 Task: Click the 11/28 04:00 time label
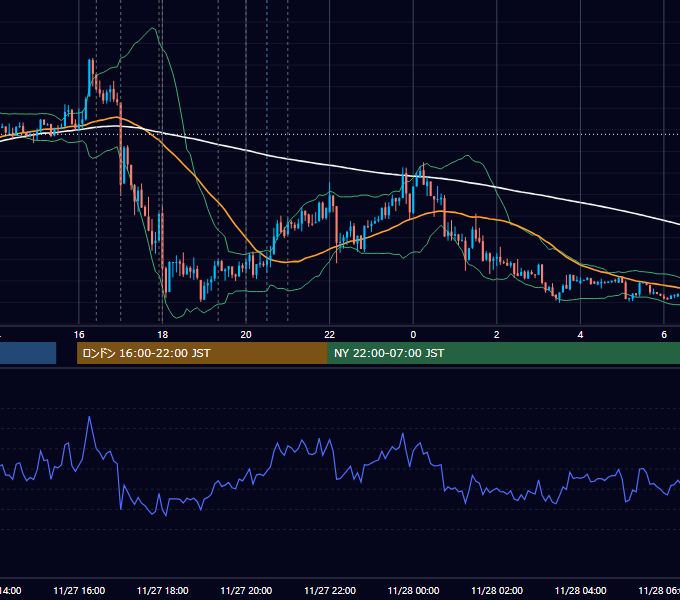coord(581,590)
